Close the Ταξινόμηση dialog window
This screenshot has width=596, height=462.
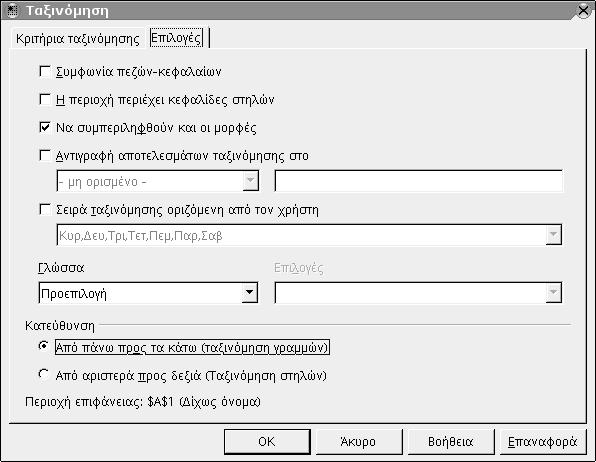(583, 10)
